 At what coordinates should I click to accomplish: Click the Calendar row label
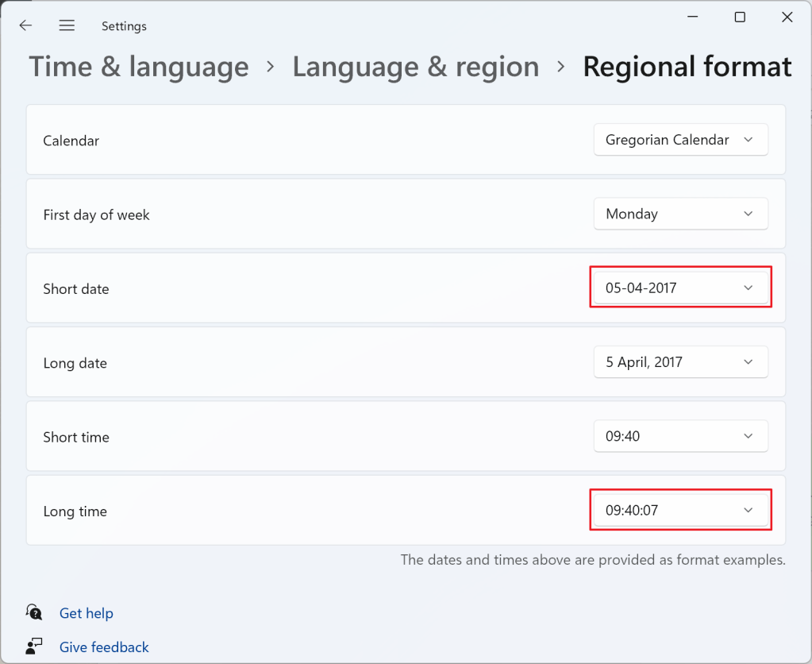(71, 141)
